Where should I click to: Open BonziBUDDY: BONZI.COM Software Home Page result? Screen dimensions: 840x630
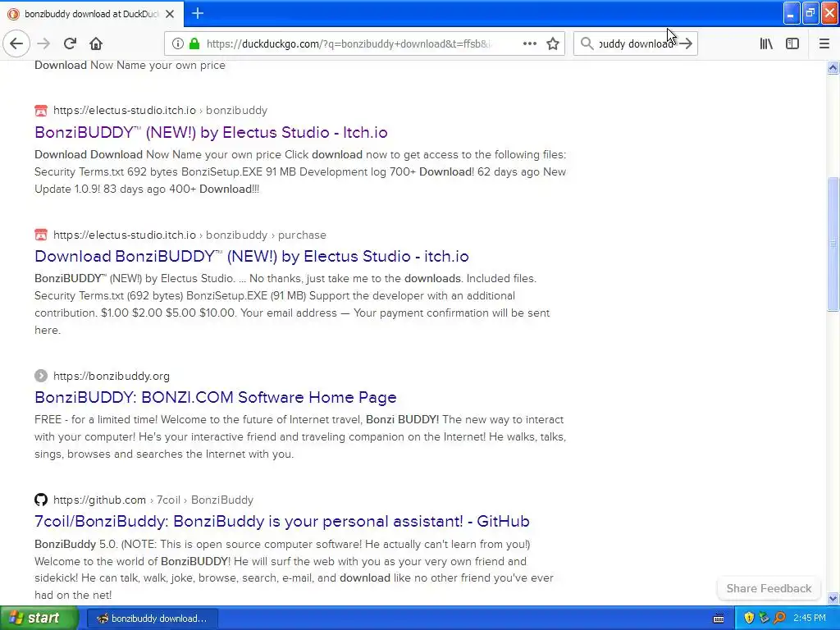[x=216, y=397]
